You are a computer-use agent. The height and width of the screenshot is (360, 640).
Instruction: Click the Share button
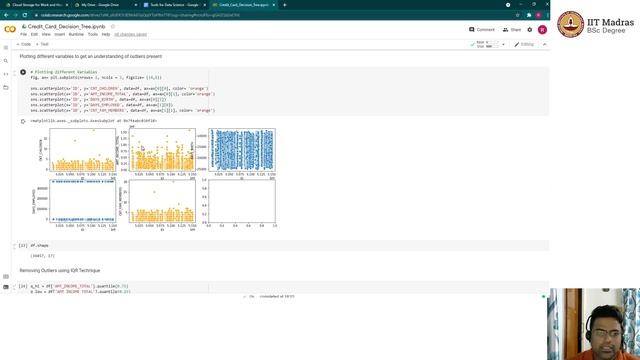coord(512,30)
